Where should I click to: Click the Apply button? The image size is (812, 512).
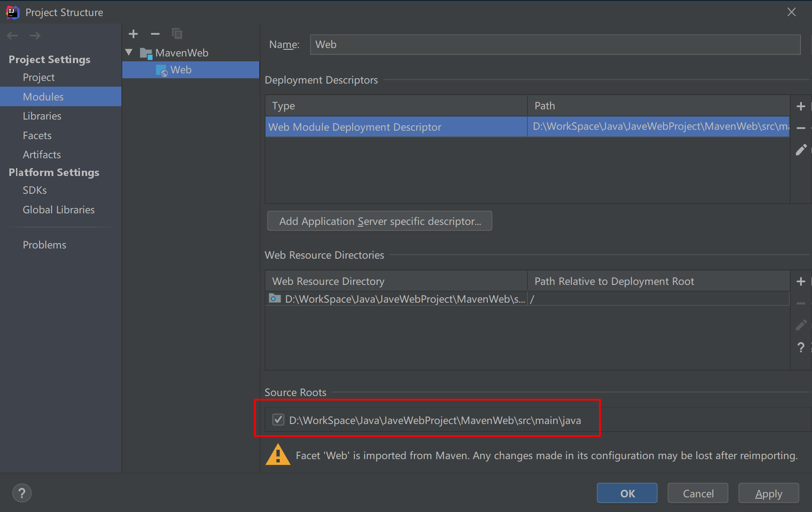[768, 493]
